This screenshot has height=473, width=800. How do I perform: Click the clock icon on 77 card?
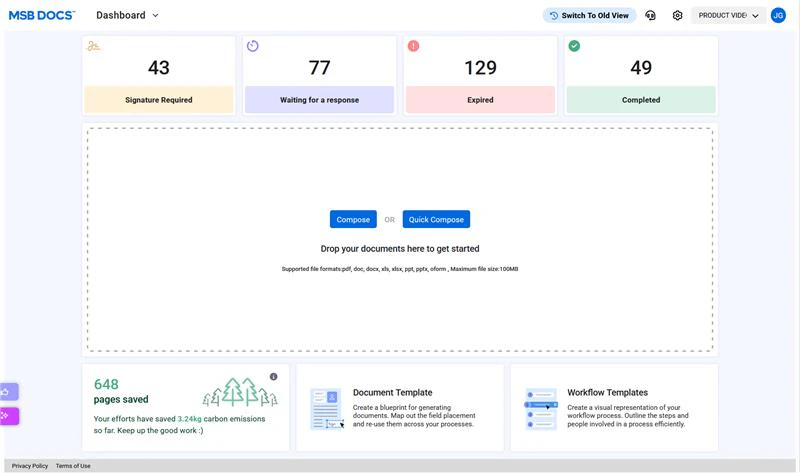point(253,46)
